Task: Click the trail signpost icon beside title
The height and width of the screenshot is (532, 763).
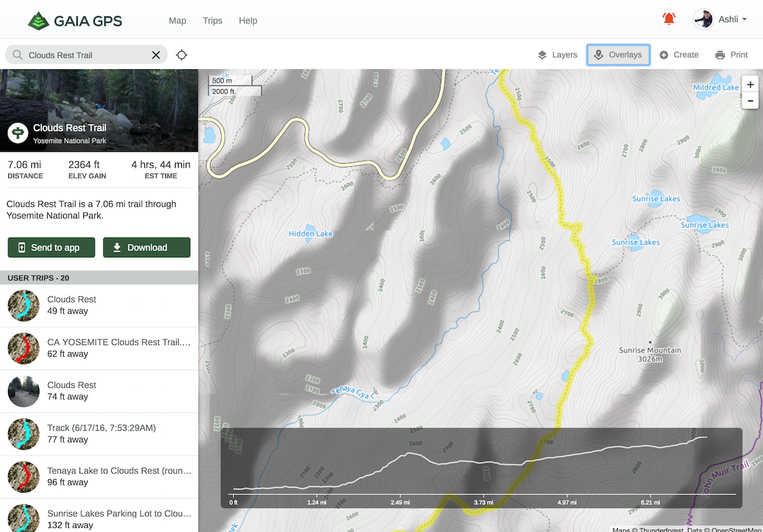Action: [18, 133]
